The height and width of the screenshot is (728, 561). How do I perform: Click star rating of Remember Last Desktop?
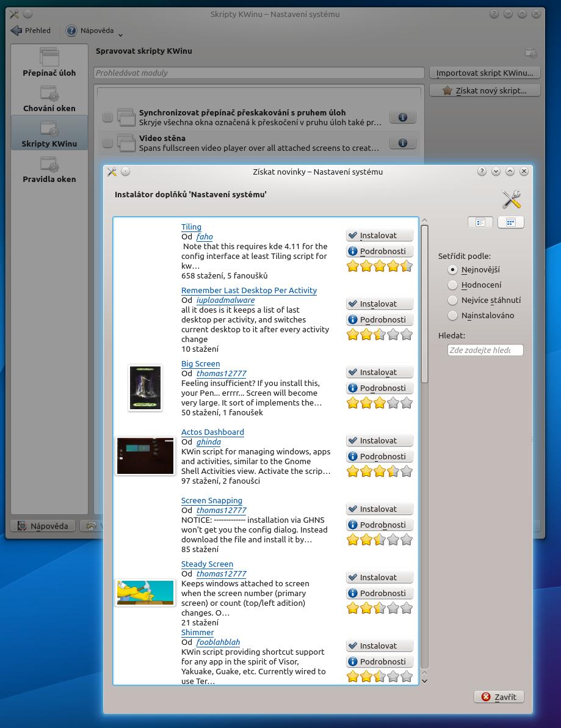[x=380, y=335]
